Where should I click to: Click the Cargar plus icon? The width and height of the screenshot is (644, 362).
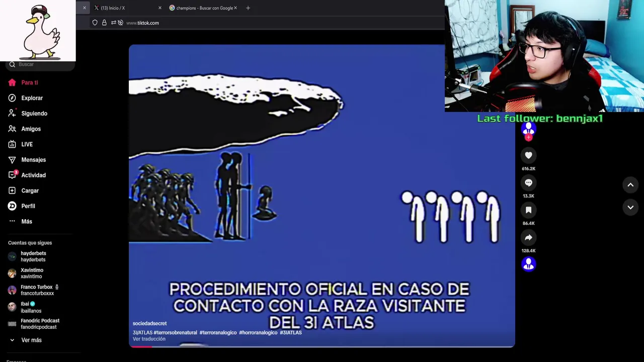[x=12, y=191]
